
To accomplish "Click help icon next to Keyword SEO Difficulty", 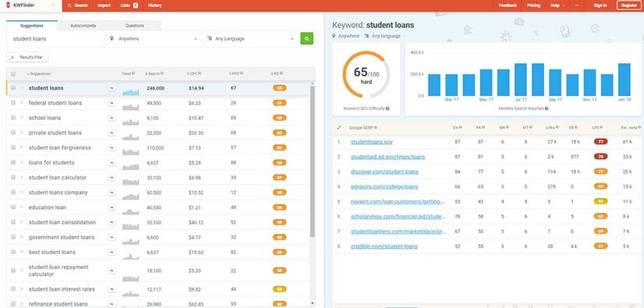I will [387, 108].
